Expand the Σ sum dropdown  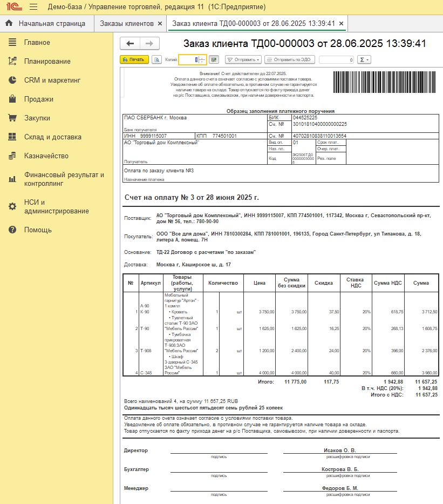pos(364,59)
